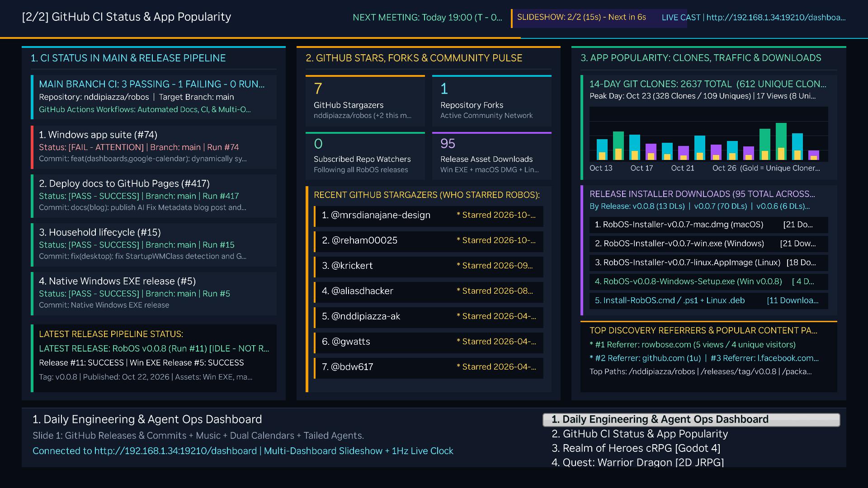Image resolution: width=868 pixels, height=488 pixels.
Task: Click the Oct 21 axis label on chart
Action: pos(682,168)
